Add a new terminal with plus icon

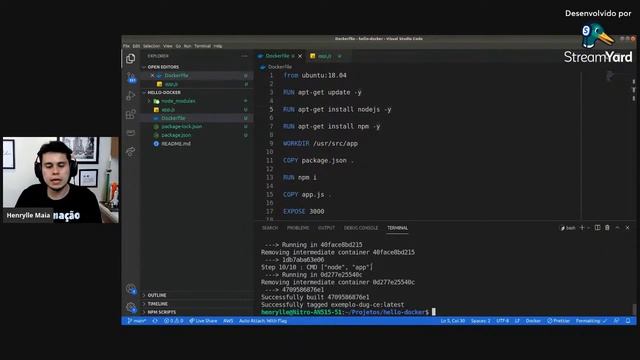coord(582,228)
